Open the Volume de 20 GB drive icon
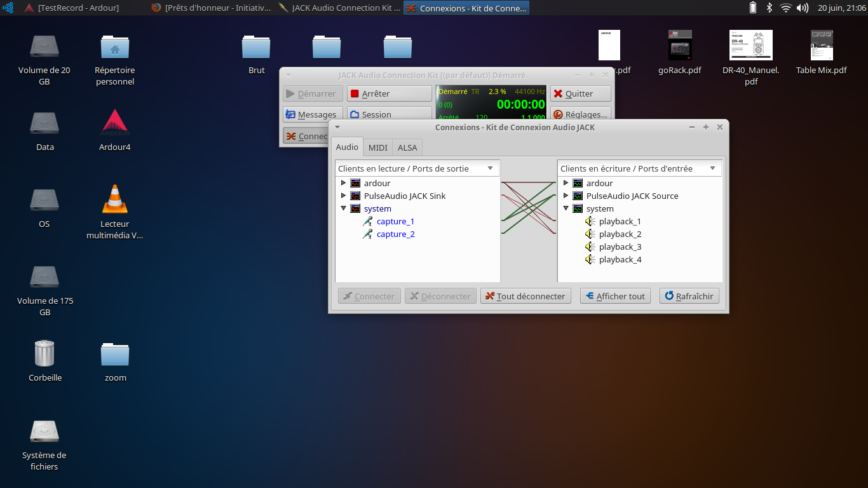 coord(44,46)
